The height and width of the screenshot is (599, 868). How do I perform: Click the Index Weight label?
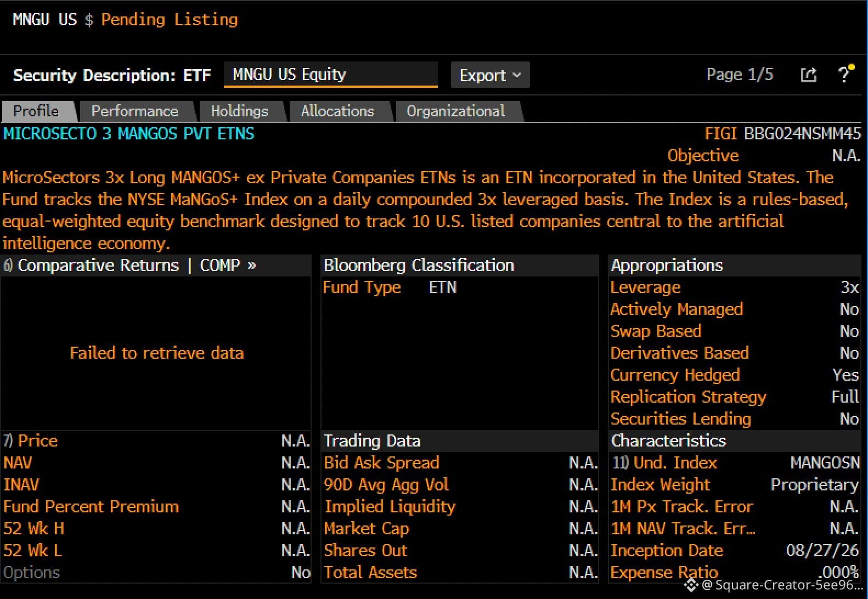661,485
